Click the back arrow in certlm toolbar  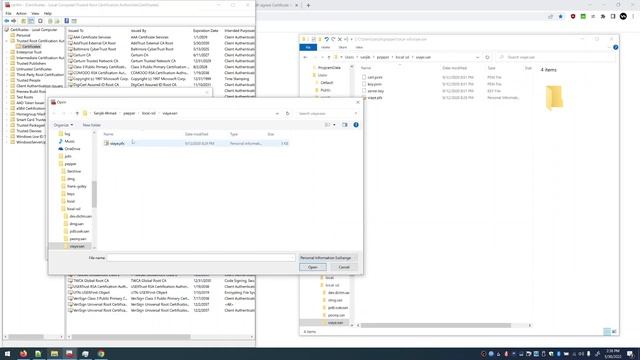7,21
